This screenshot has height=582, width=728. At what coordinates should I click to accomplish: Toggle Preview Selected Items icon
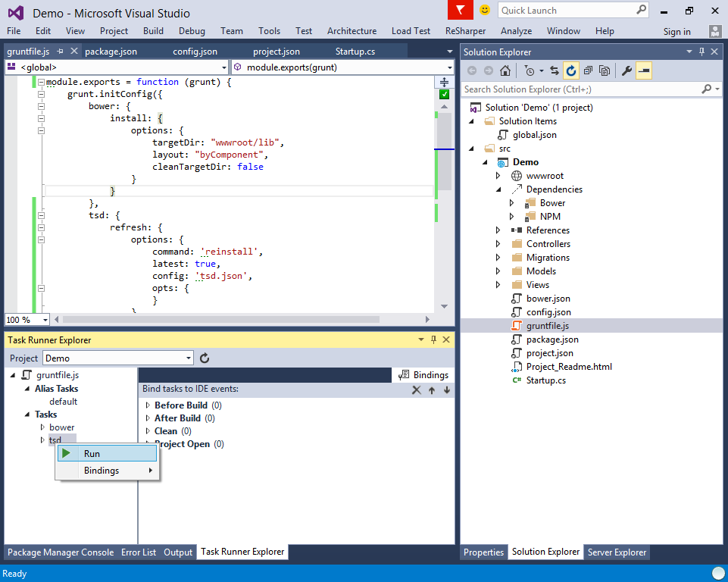(x=643, y=70)
